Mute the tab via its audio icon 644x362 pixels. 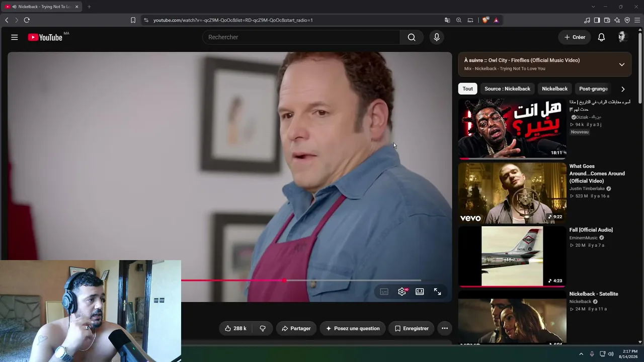point(14,7)
